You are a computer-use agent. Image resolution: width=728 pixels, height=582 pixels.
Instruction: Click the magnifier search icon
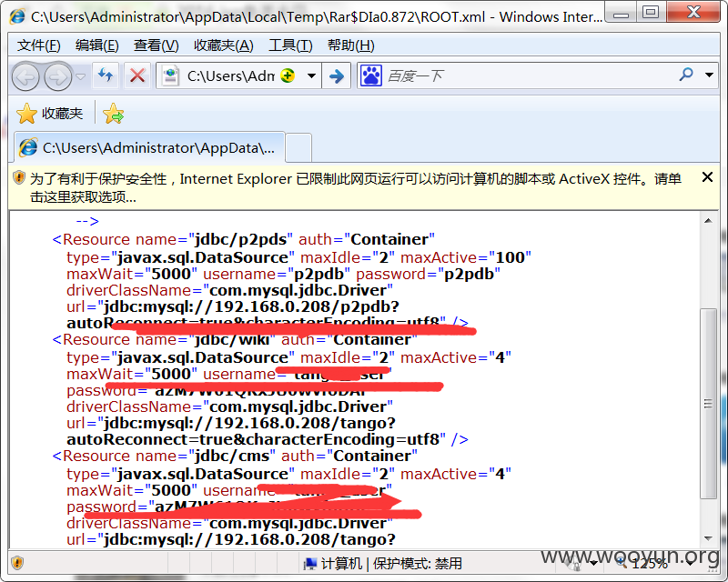[x=686, y=75]
